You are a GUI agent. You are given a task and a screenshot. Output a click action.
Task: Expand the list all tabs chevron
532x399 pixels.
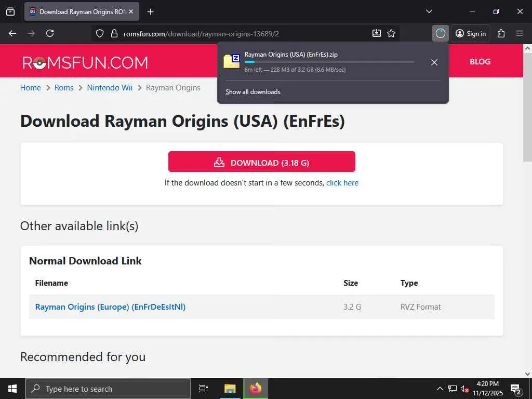point(429,11)
